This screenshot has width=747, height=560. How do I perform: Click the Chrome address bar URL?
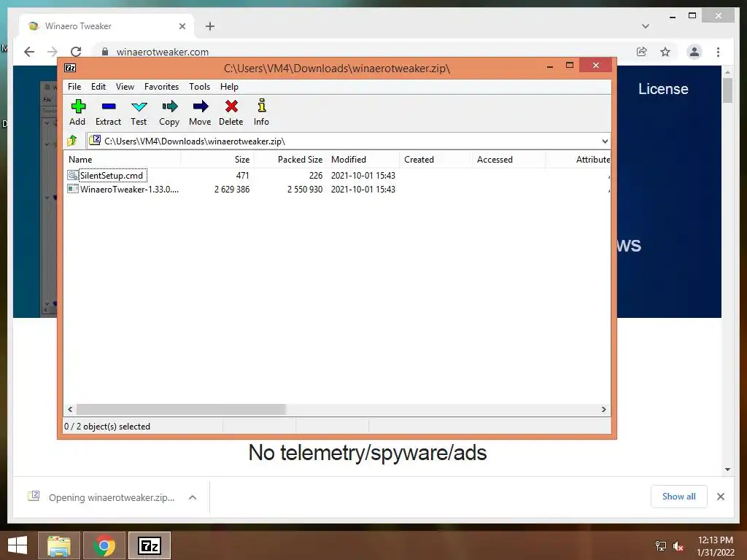pyautogui.click(x=163, y=52)
